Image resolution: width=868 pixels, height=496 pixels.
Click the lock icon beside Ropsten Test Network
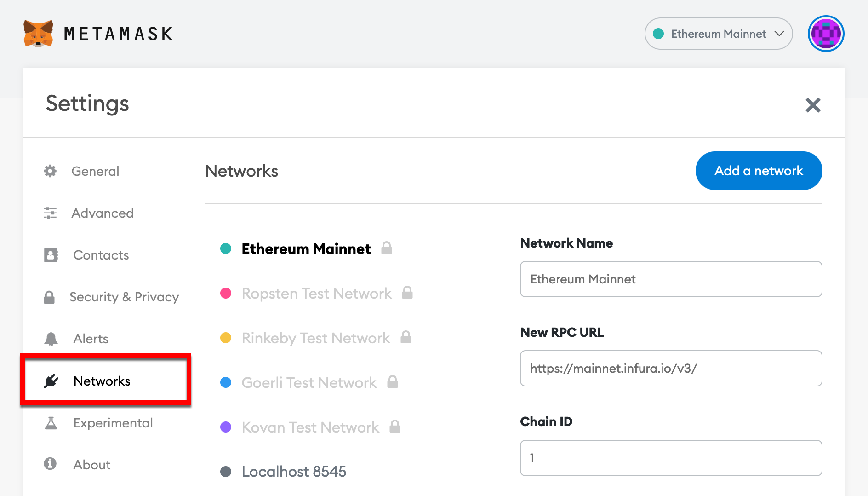407,292
